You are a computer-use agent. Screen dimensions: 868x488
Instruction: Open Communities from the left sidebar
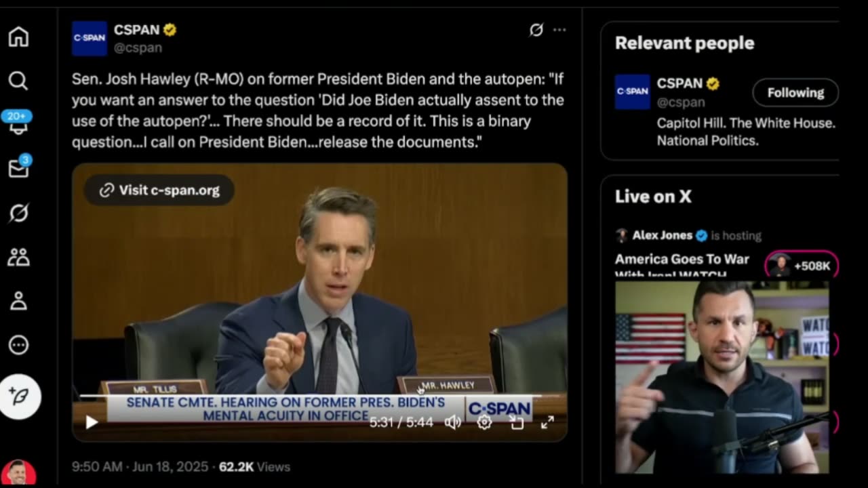[18, 257]
